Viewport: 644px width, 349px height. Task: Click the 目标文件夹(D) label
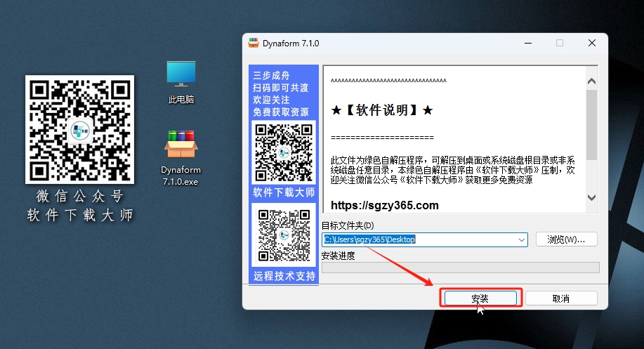[348, 225]
